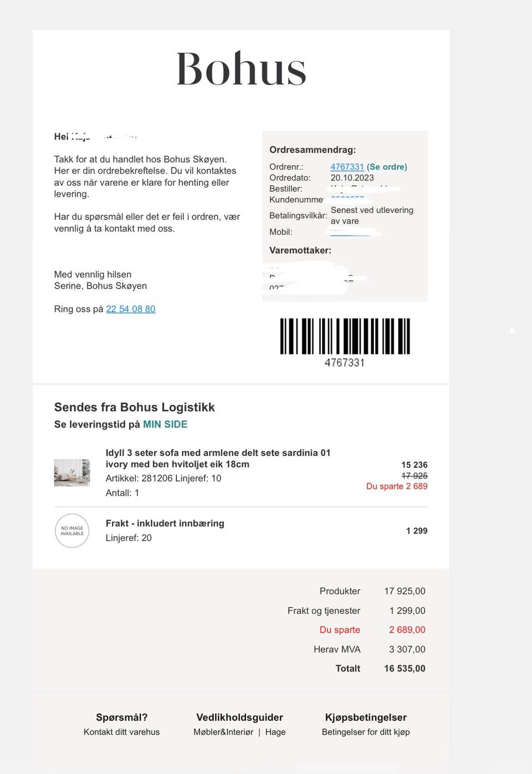Viewport: 532px width, 774px height.
Task: Click the Totalt amount 16 535,00
Action: coord(405,669)
